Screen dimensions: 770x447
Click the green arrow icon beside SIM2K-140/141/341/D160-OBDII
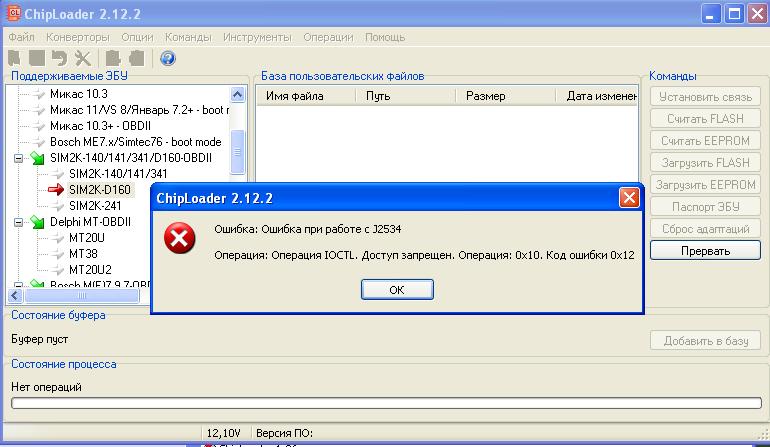(37, 158)
